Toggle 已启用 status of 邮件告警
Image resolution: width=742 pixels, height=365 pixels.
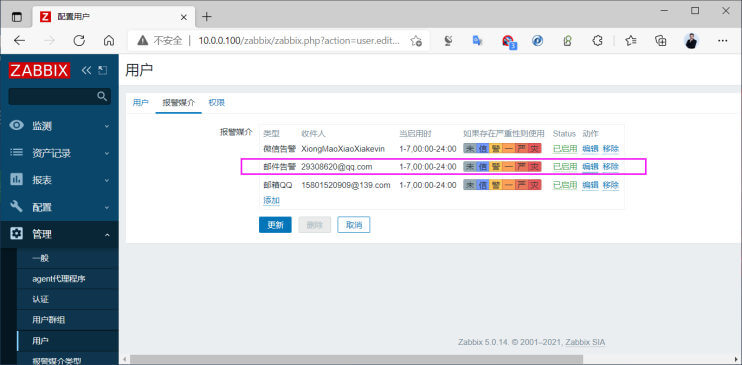point(565,167)
